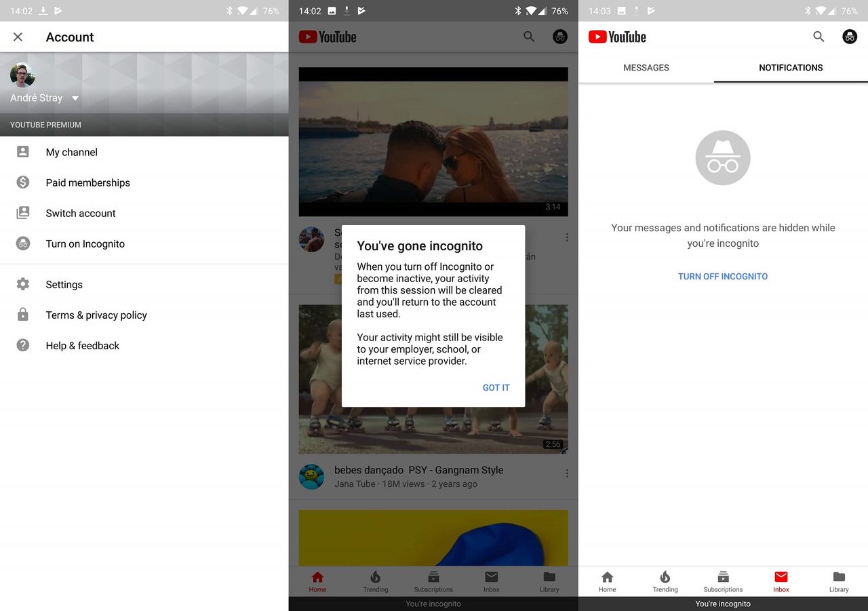Viewport: 868px width, 611px height.
Task: Open the dancing babies video thumbnail
Action: click(433, 379)
